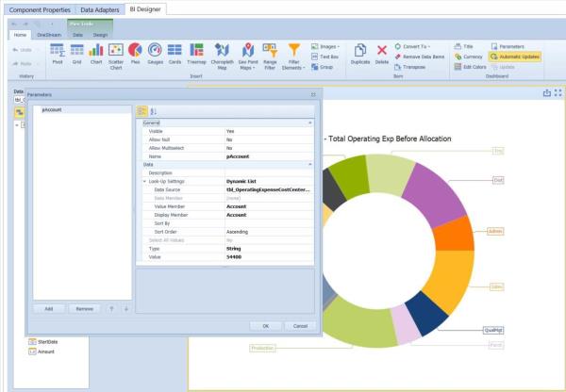
Task: Click Add in the Parameters dialog
Action: click(x=49, y=308)
